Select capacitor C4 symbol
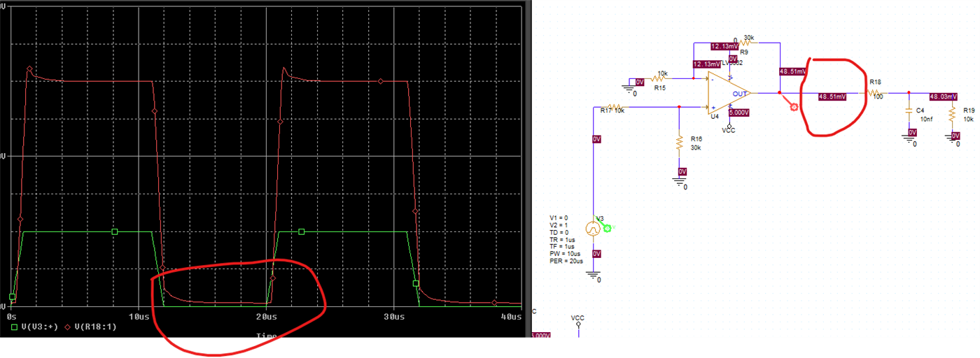The height and width of the screenshot is (358, 980). pyautogui.click(x=908, y=110)
